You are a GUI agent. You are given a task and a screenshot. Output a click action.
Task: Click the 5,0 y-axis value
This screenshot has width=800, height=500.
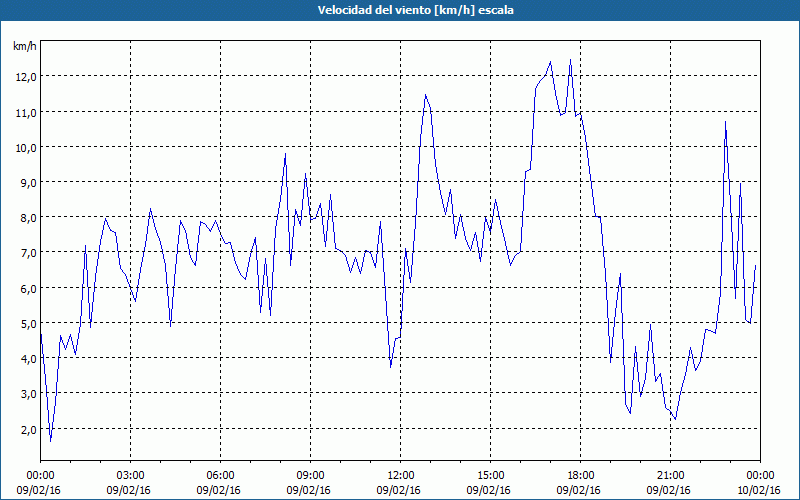pyautogui.click(x=28, y=323)
